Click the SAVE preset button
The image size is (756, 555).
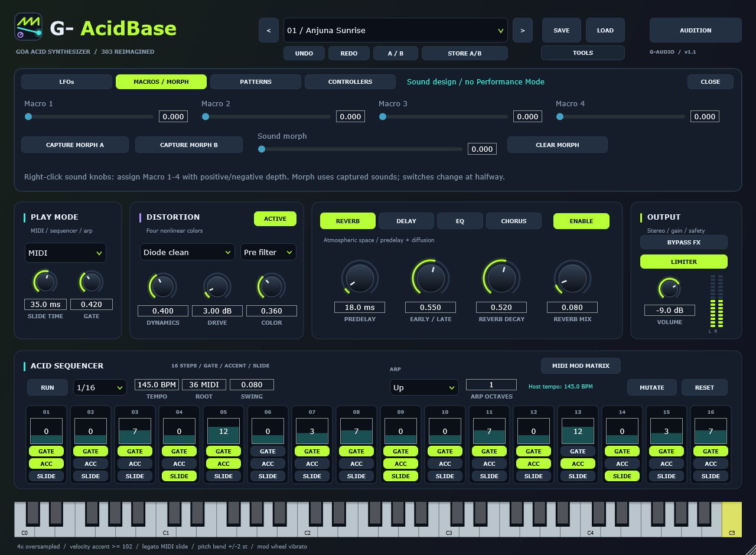click(562, 30)
